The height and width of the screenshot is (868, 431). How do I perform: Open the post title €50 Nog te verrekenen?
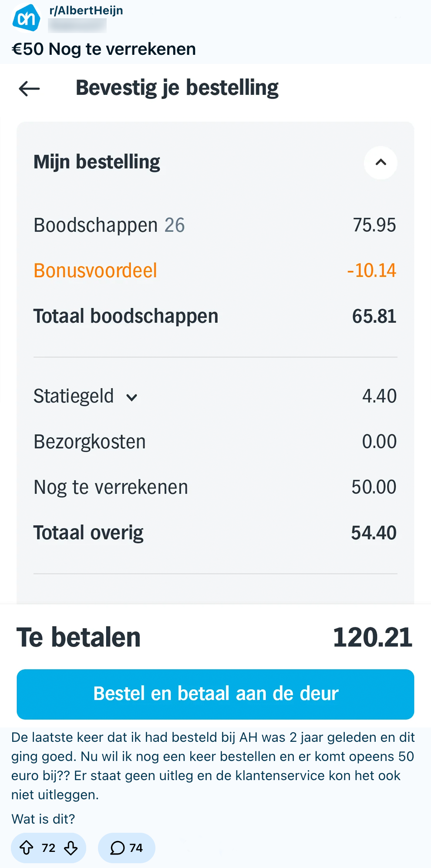[104, 49]
